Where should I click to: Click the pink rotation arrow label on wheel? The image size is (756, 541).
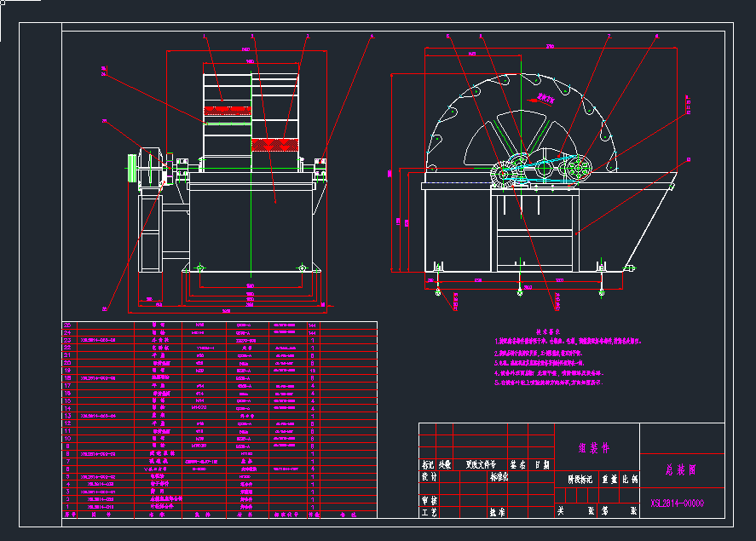(546, 99)
